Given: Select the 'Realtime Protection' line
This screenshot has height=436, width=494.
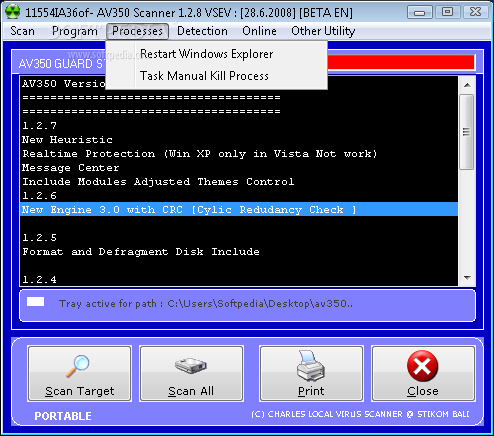Looking at the screenshot, I should pos(239,153).
